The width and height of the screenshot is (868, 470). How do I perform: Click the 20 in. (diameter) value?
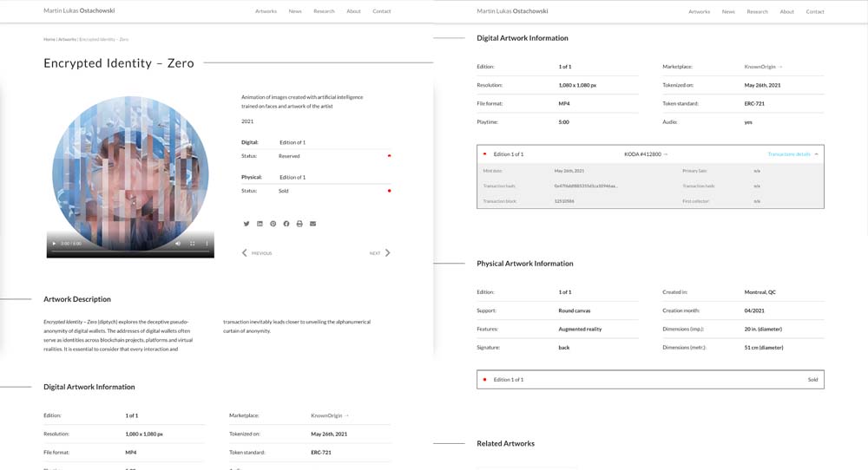tap(763, 329)
